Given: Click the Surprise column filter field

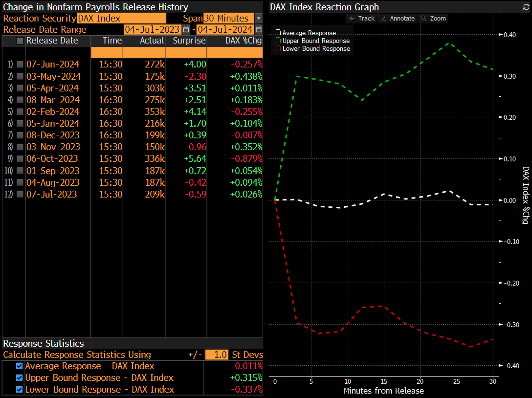Looking at the screenshot, I should tap(186, 52).
